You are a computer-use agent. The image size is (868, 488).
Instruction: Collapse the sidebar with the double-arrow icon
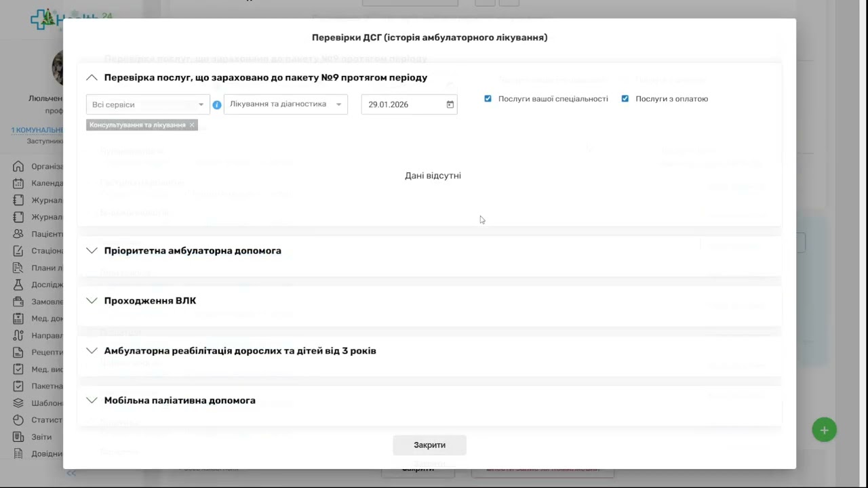(71, 473)
